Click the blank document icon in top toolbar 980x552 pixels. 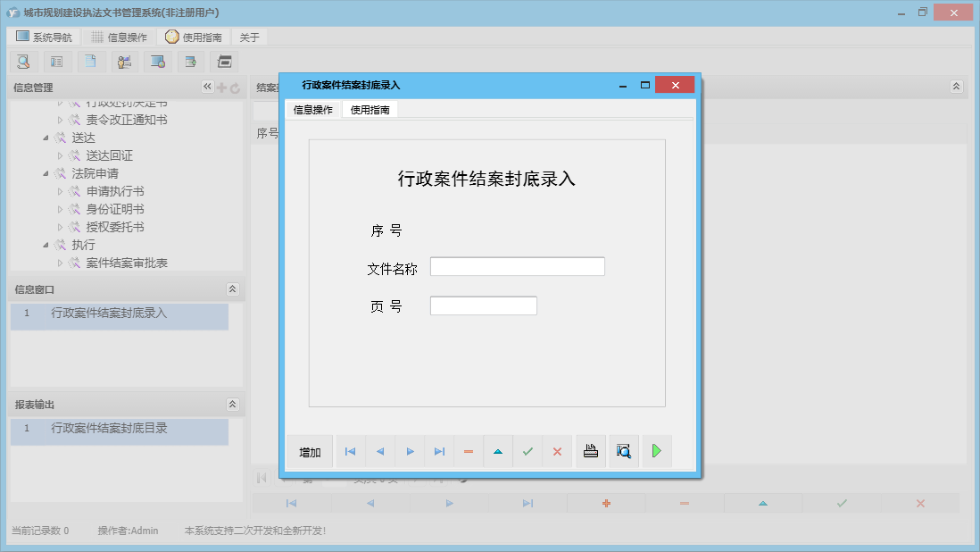(90, 61)
